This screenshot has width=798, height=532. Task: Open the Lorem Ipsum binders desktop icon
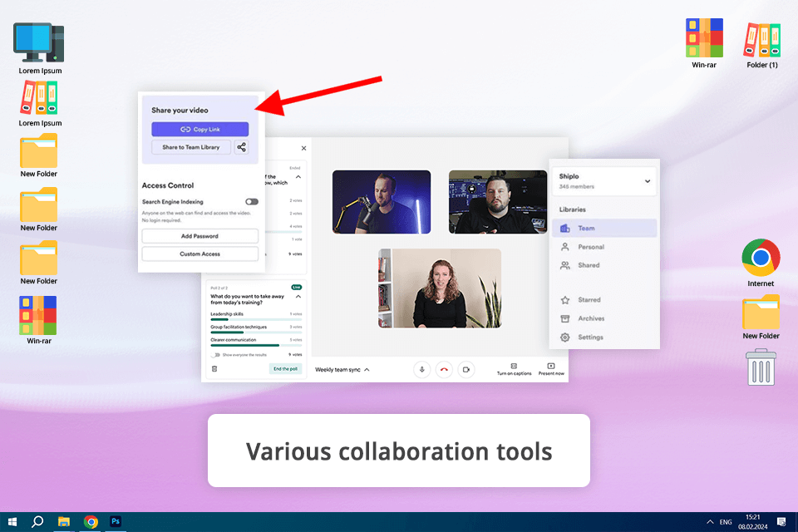coord(39,103)
